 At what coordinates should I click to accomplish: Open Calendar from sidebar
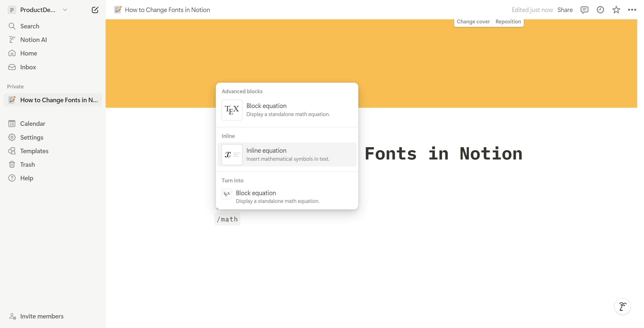tap(53, 124)
